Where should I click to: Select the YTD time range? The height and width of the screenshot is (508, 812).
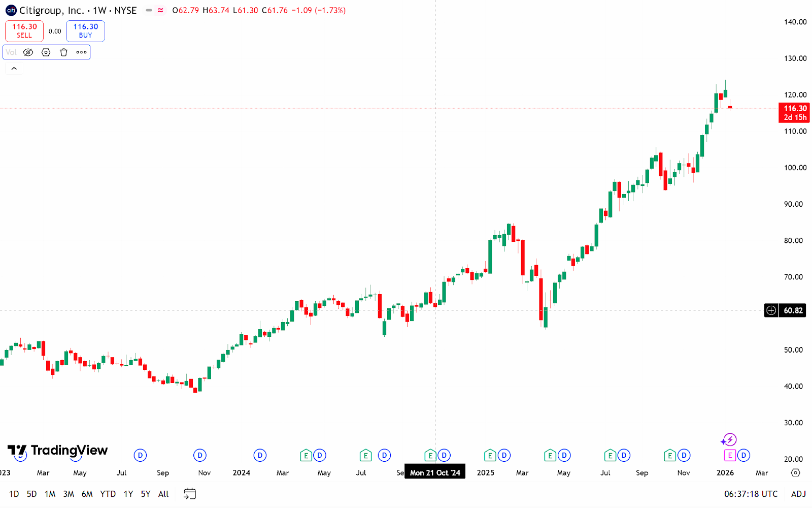108,494
